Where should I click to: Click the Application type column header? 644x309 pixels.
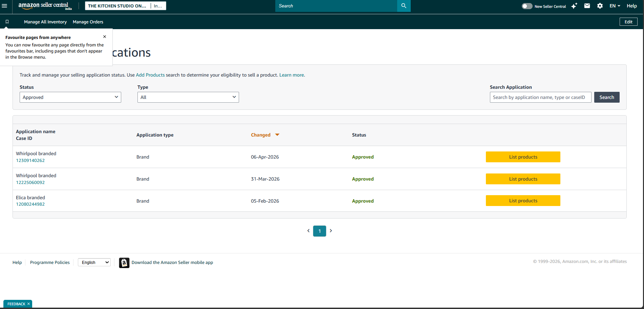155,135
